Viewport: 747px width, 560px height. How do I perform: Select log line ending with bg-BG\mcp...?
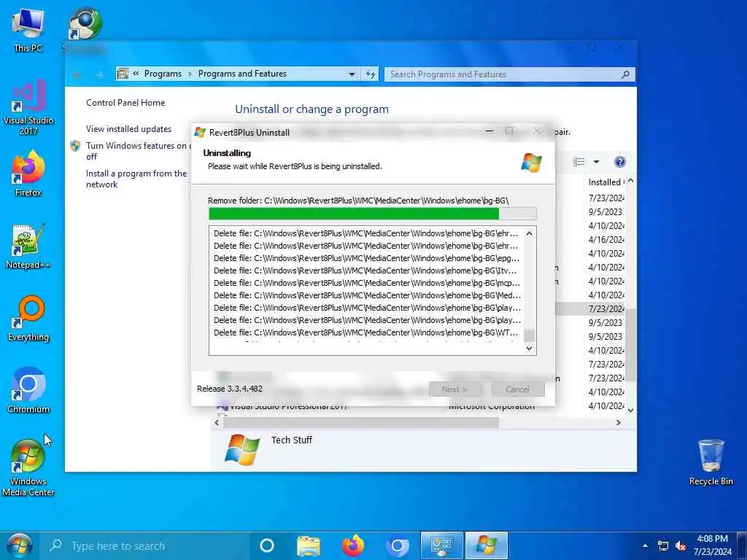pyautogui.click(x=366, y=283)
